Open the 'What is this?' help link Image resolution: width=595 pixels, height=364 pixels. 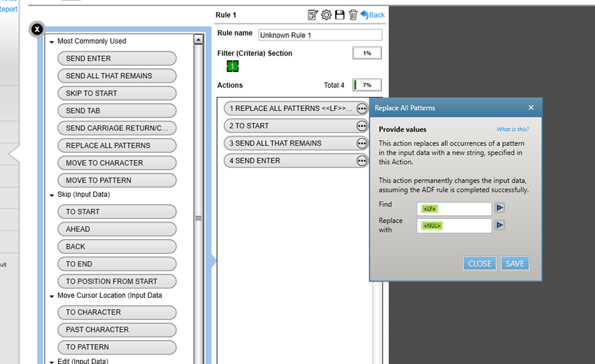(512, 130)
